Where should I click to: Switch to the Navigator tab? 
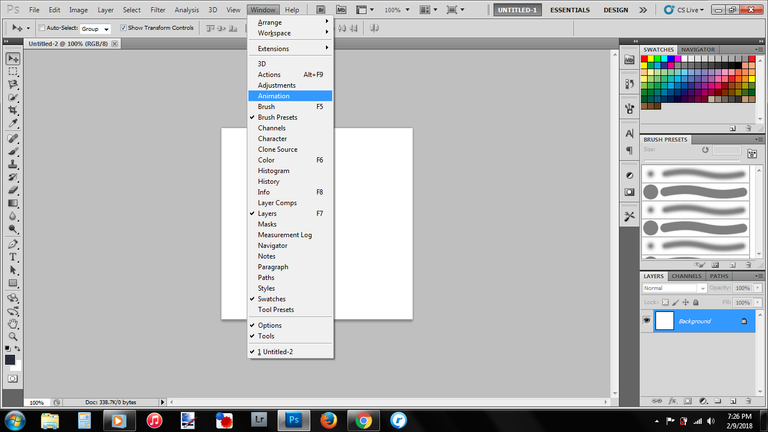click(697, 49)
